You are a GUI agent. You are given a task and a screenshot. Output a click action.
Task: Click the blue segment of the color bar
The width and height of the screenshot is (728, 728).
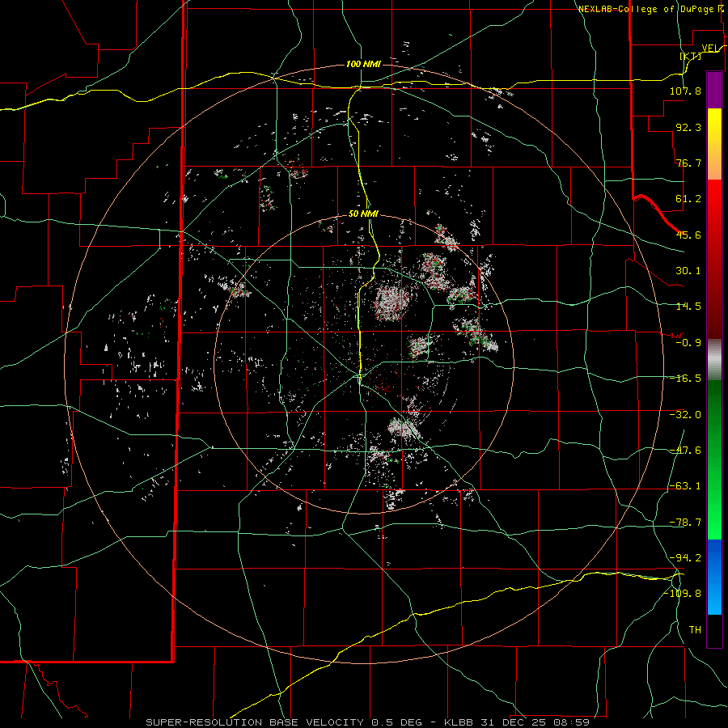pos(714,577)
